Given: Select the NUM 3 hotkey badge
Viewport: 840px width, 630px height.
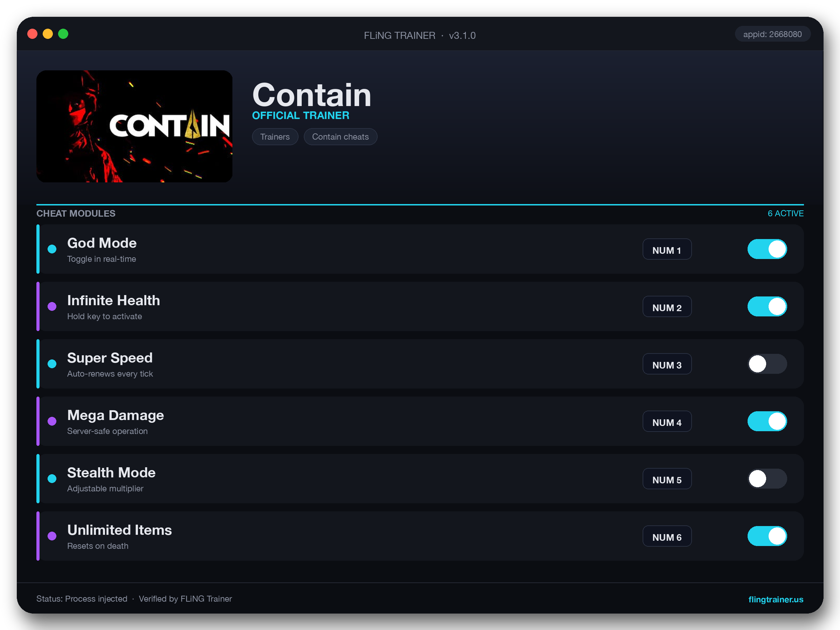Looking at the screenshot, I should pos(667,364).
